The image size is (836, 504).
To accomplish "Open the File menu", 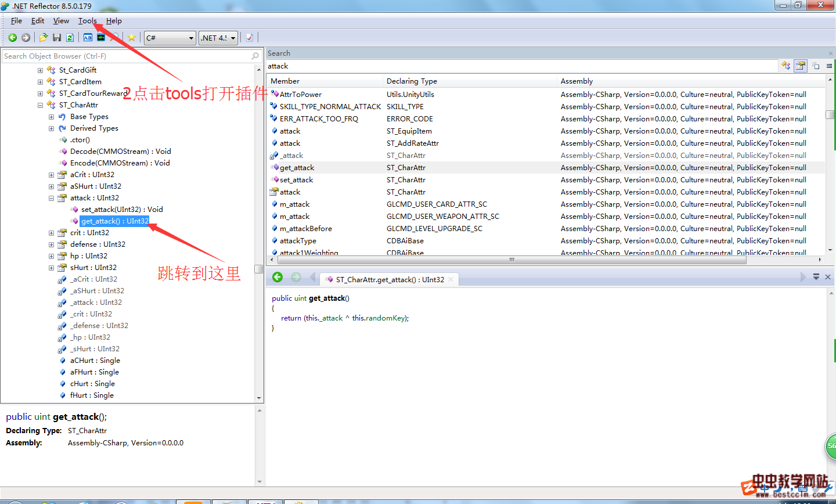I will (16, 21).
